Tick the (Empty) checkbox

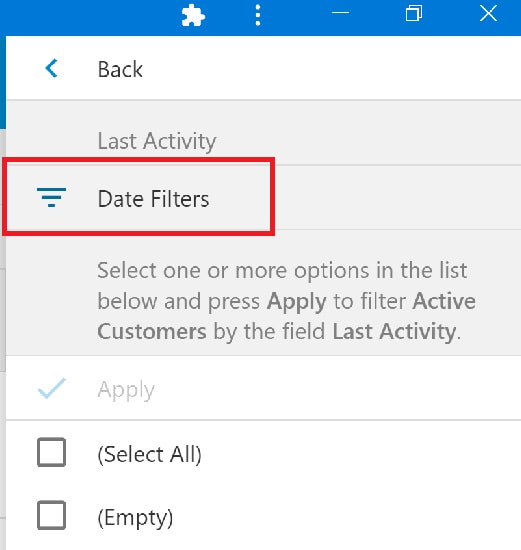pos(51,515)
